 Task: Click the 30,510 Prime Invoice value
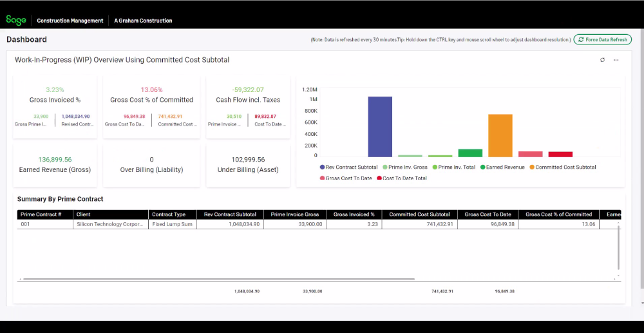click(x=234, y=117)
